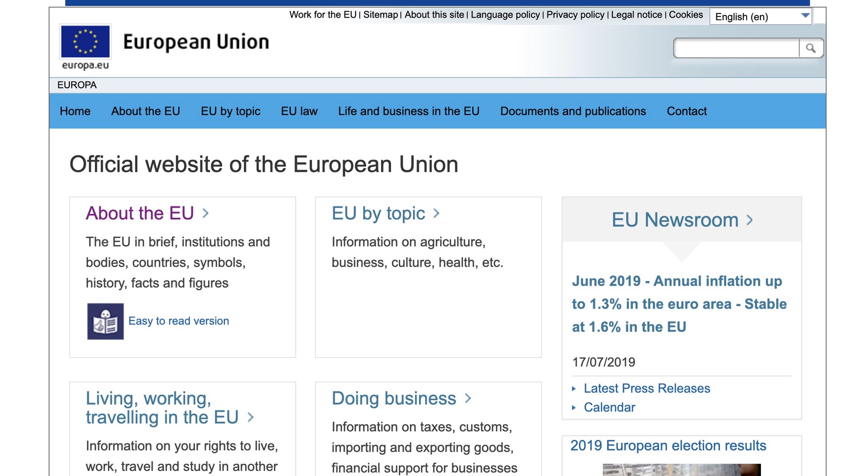Click the EUROPA breadcrumb
Screen dimensions: 868x476
tap(77, 85)
